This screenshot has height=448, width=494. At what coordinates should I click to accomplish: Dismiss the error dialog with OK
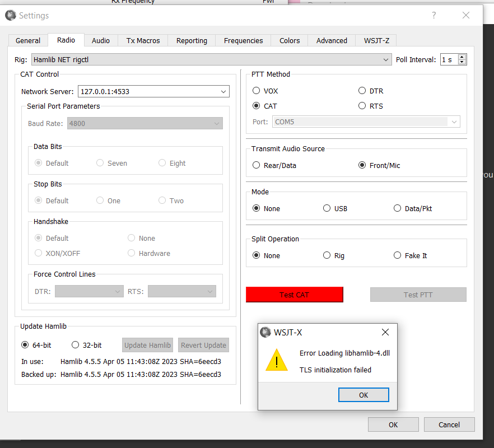coord(363,395)
